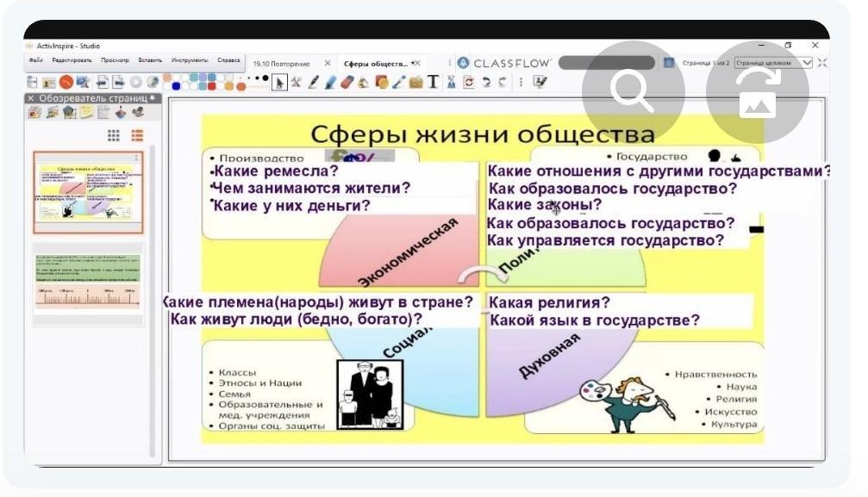868x497 pixels.
Task: Pick the orange circle color swatch
Action: tap(240, 87)
